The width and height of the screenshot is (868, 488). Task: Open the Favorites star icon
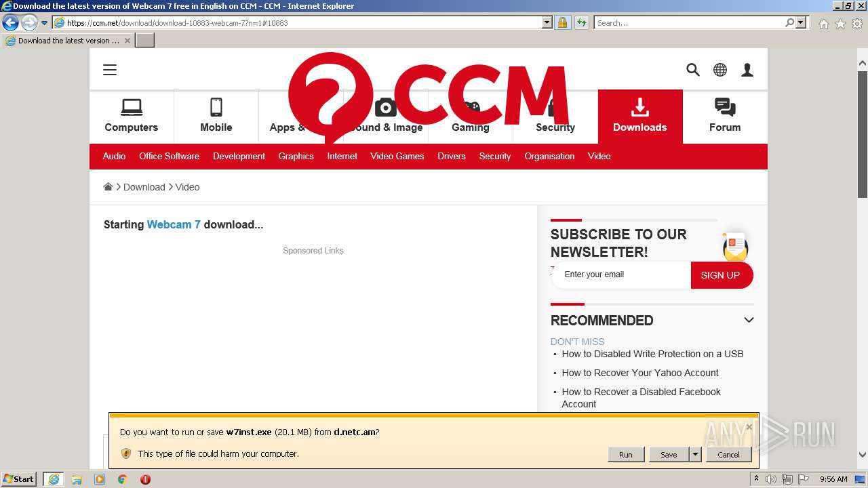click(840, 24)
